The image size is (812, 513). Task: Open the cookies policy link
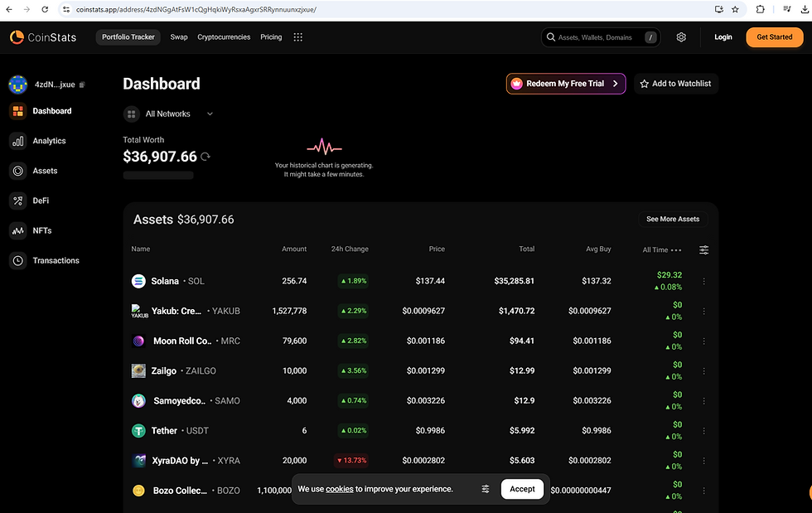tap(339, 489)
